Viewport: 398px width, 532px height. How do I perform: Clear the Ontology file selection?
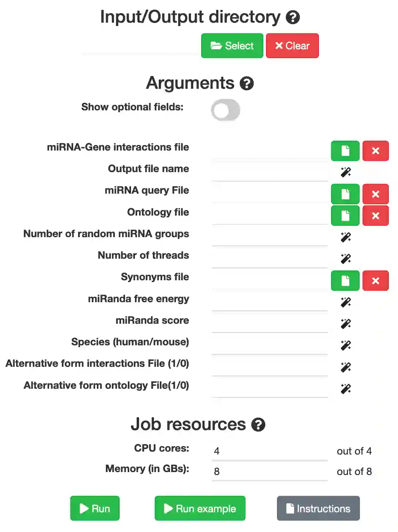[375, 216]
